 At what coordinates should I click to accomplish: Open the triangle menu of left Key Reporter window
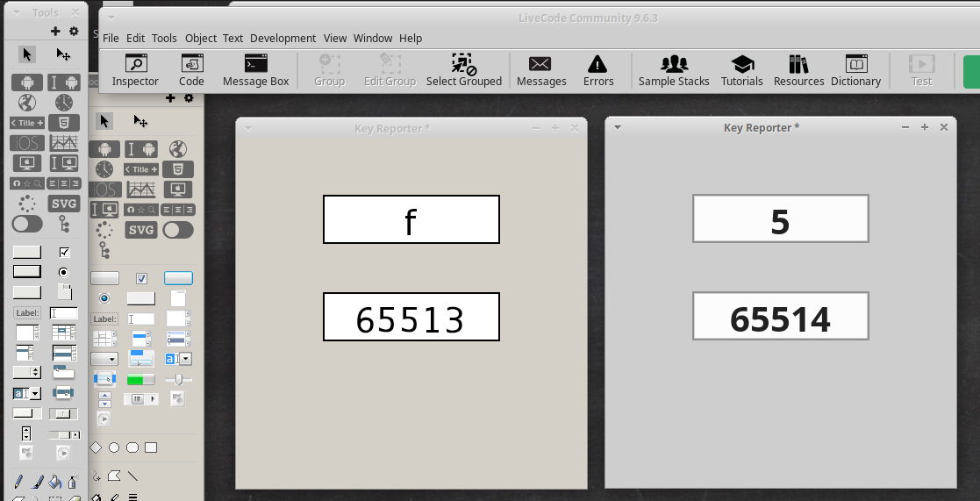248,129
